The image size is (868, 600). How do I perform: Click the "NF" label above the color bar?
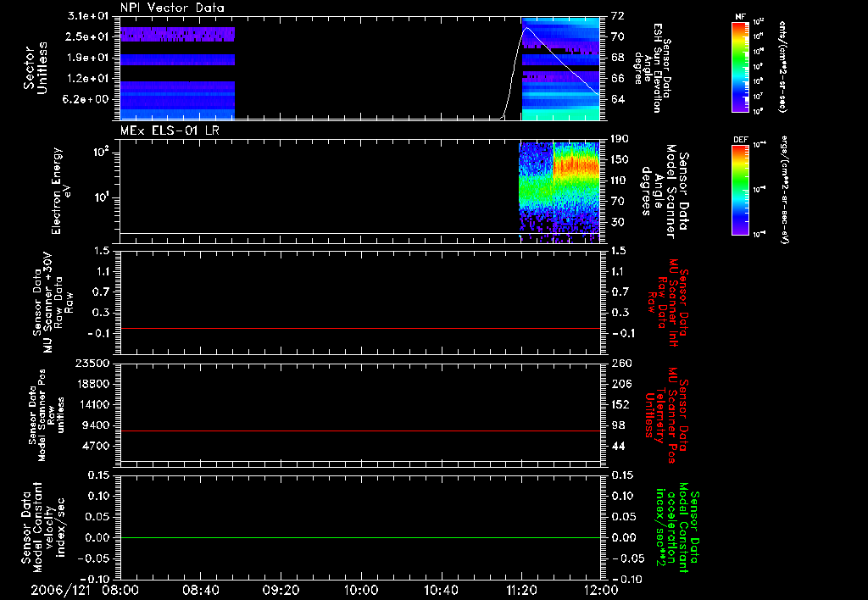[740, 17]
